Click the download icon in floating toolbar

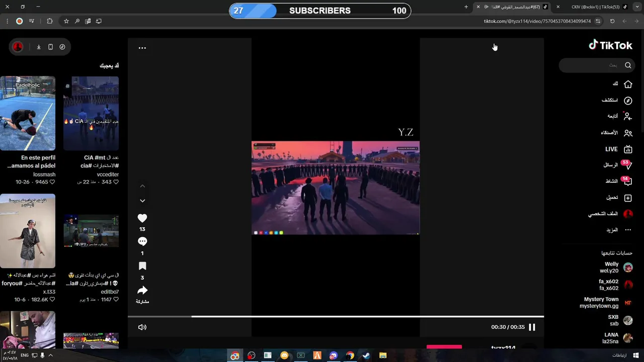coord(39,47)
